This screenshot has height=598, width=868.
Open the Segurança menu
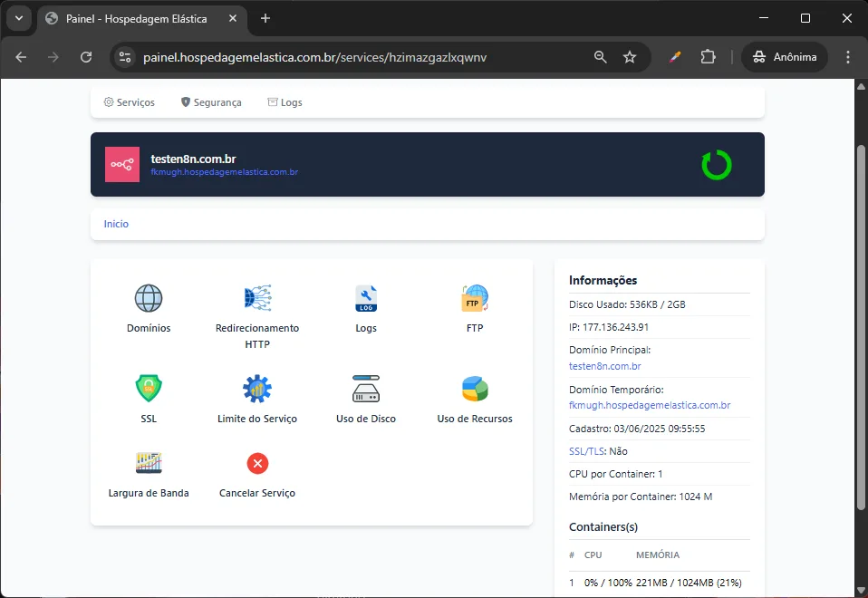[211, 102]
